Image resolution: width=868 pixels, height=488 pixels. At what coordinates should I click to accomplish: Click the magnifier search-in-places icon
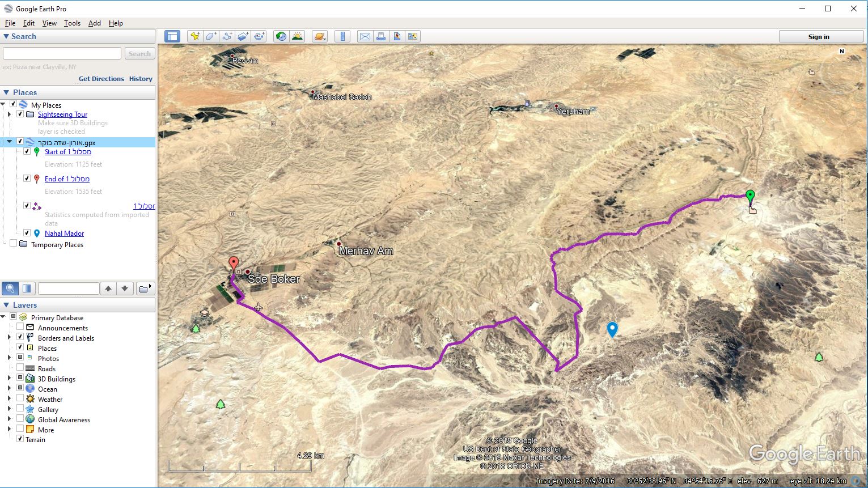point(10,288)
